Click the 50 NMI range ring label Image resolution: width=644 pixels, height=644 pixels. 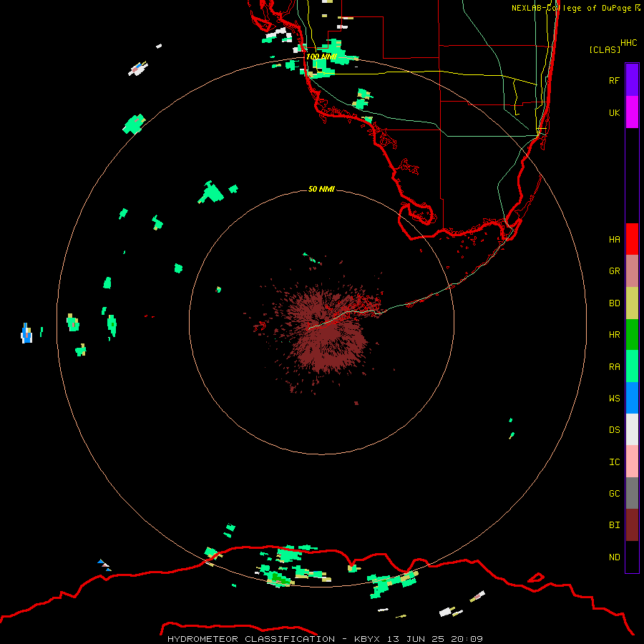(x=321, y=189)
